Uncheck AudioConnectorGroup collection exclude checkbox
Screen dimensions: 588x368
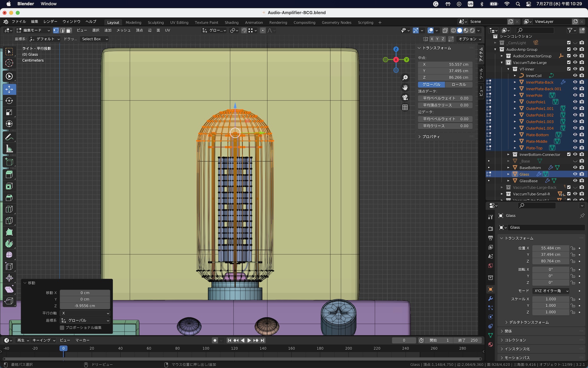[569, 56]
